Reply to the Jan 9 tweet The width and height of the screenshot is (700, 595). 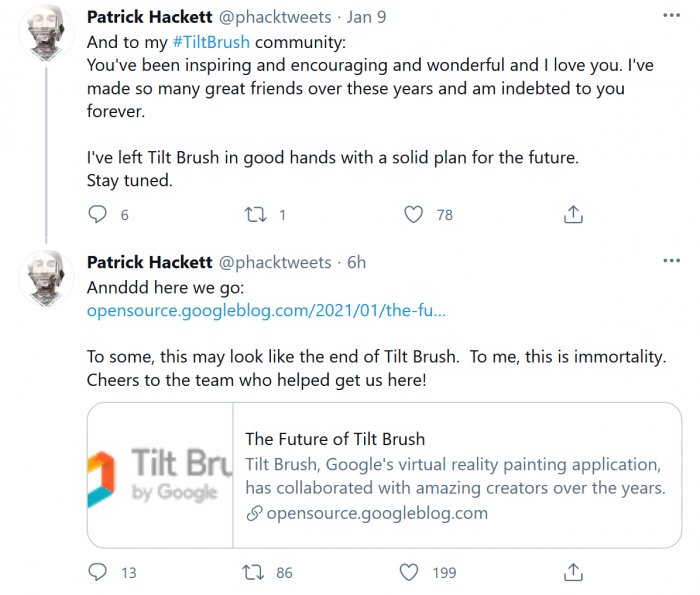coord(97,214)
